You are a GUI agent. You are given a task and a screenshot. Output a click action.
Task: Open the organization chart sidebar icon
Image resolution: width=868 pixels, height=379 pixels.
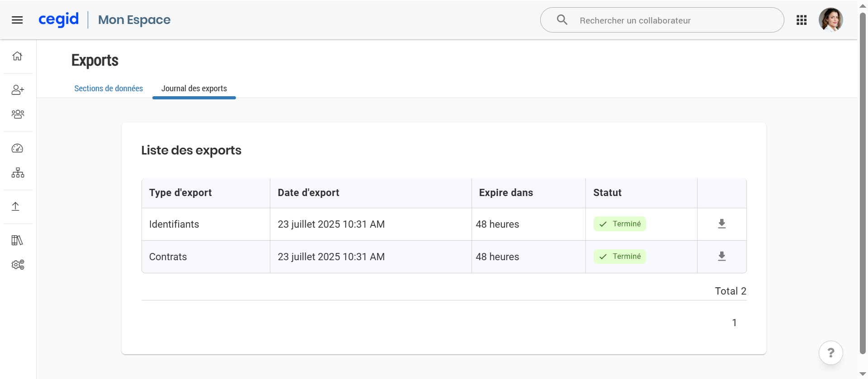pyautogui.click(x=18, y=173)
